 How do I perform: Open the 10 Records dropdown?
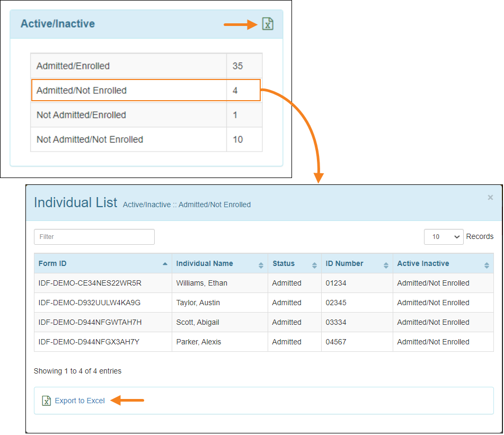(x=444, y=237)
